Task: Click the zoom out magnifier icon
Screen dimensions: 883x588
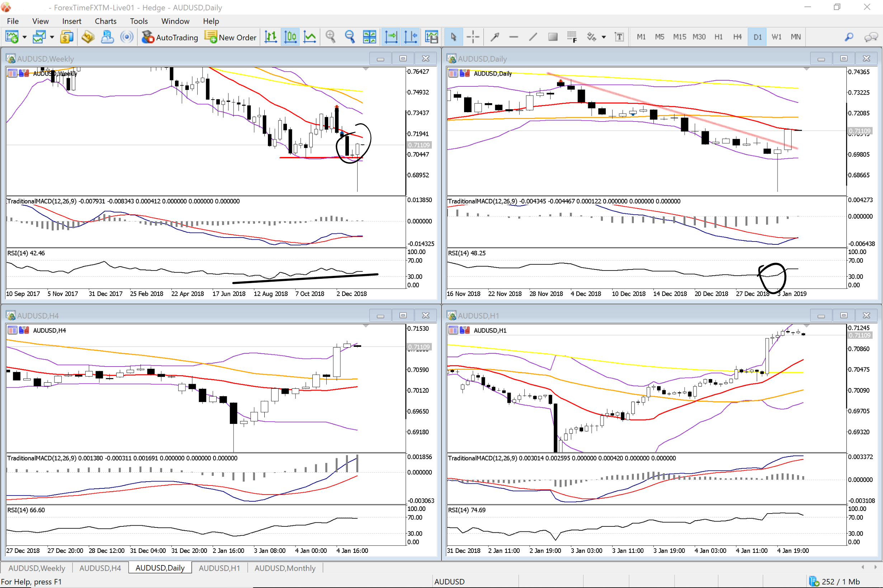Action: tap(350, 37)
